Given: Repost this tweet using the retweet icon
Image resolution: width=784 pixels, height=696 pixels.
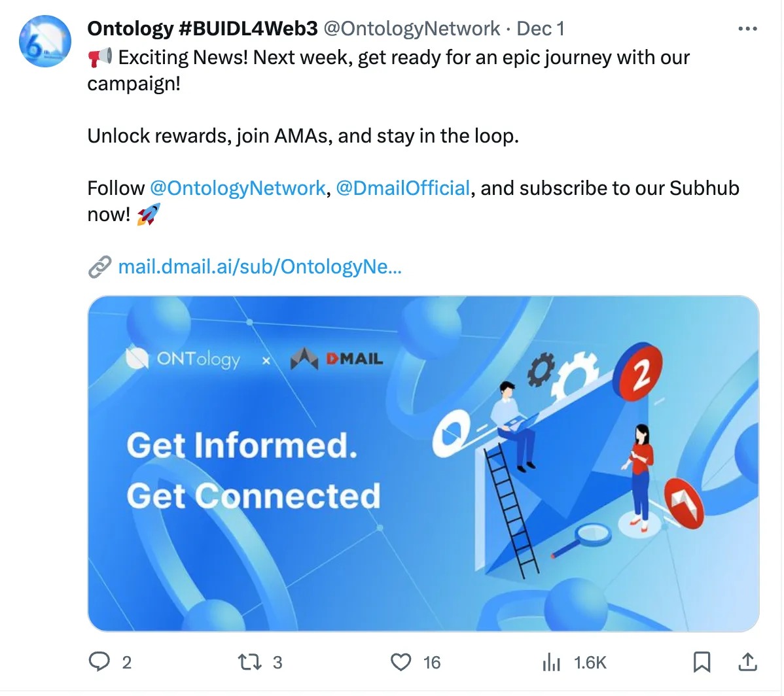Looking at the screenshot, I should pos(249,662).
